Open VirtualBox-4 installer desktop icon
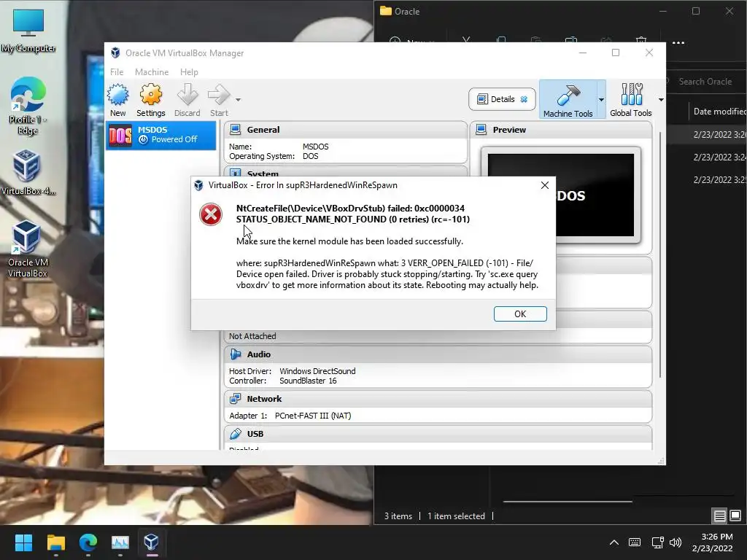Image resolution: width=747 pixels, height=560 pixels. 28,172
